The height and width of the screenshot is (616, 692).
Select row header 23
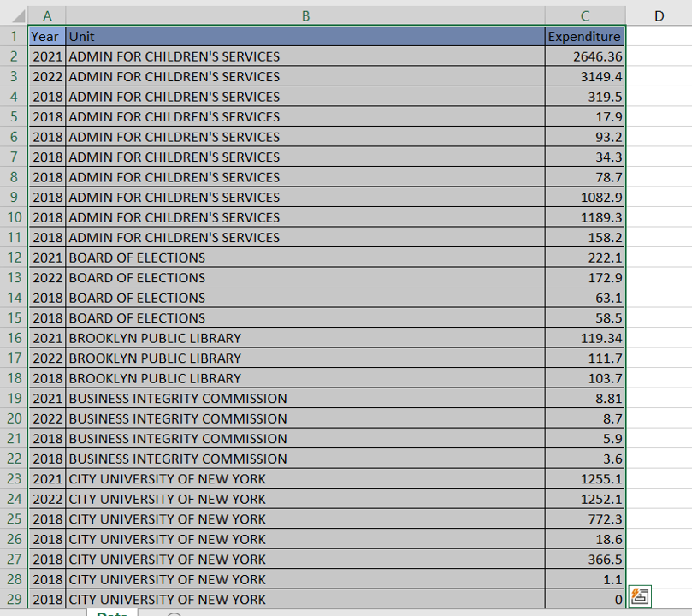point(14,479)
